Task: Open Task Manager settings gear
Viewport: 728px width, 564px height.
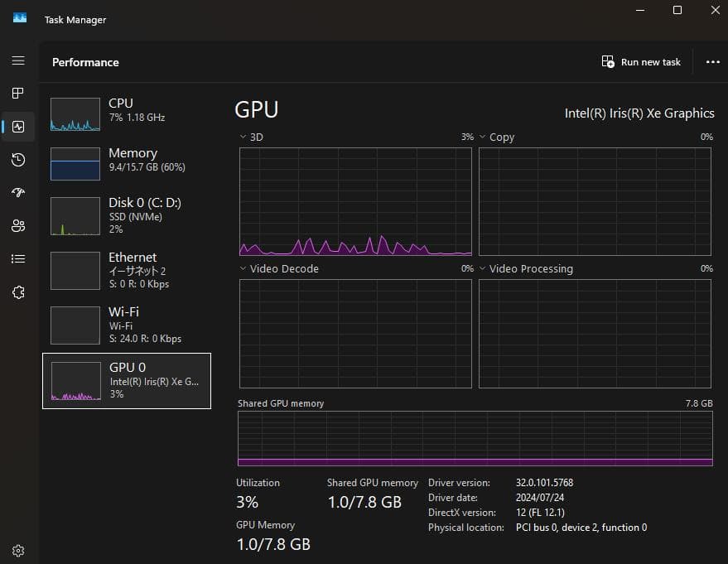Action: (x=18, y=551)
